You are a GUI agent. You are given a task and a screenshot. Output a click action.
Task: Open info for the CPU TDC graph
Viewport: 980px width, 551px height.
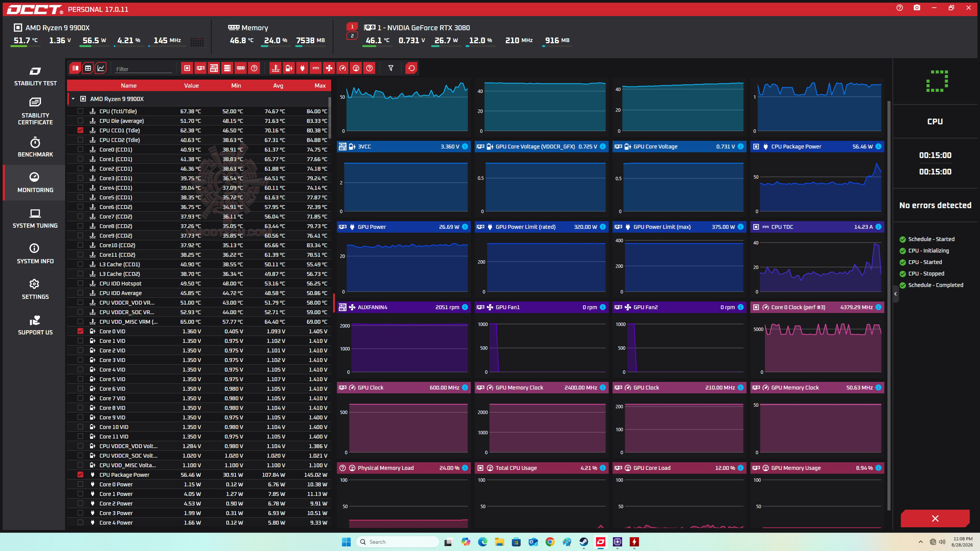879,227
